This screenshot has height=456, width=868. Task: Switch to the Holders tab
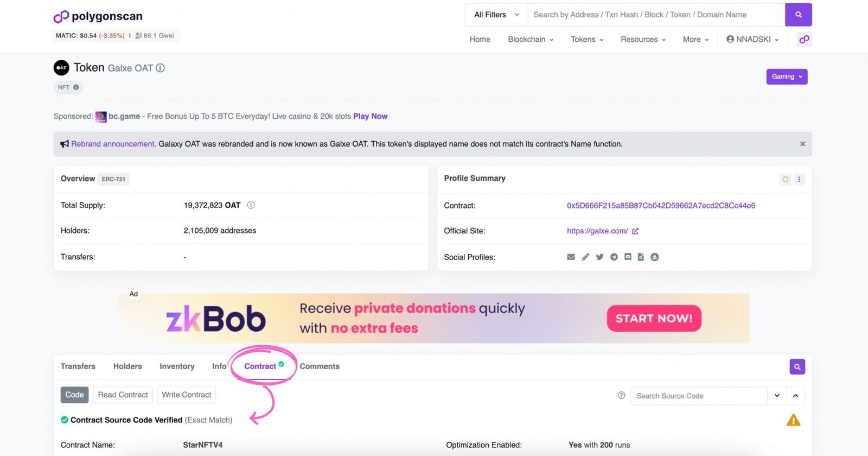point(127,366)
